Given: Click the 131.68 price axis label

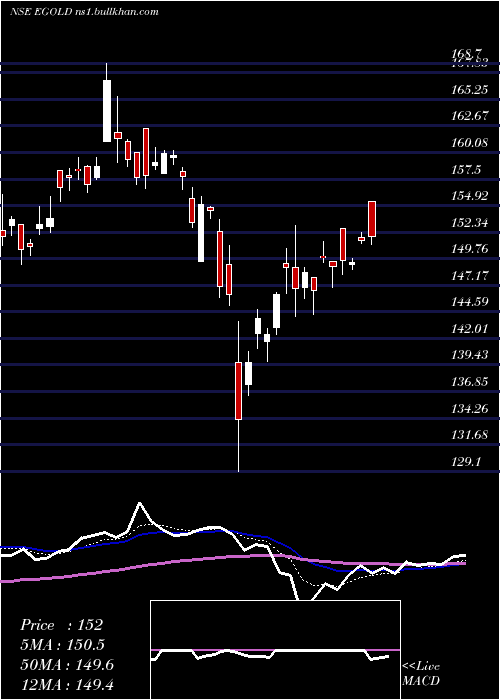Looking at the screenshot, I should [471, 434].
